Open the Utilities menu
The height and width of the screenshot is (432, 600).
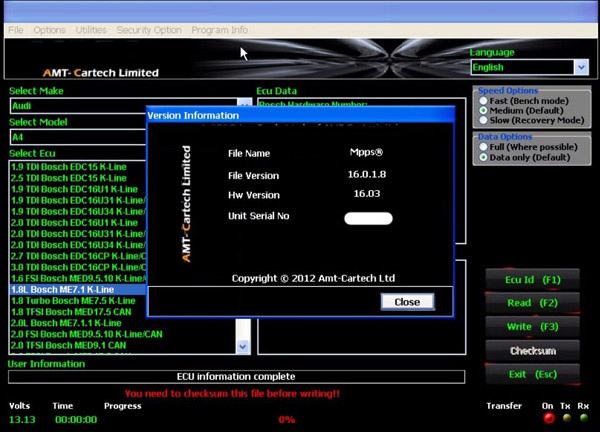tap(91, 30)
